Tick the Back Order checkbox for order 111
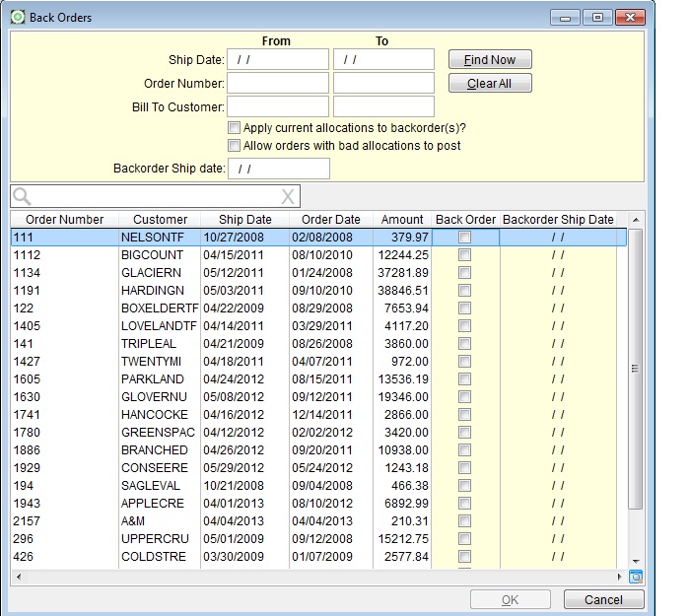 (465, 238)
